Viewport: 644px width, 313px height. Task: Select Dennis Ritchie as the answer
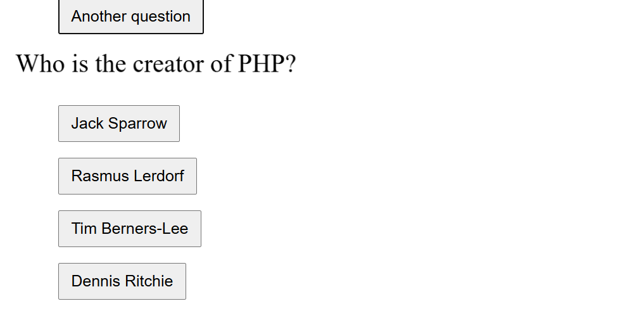[x=122, y=281]
